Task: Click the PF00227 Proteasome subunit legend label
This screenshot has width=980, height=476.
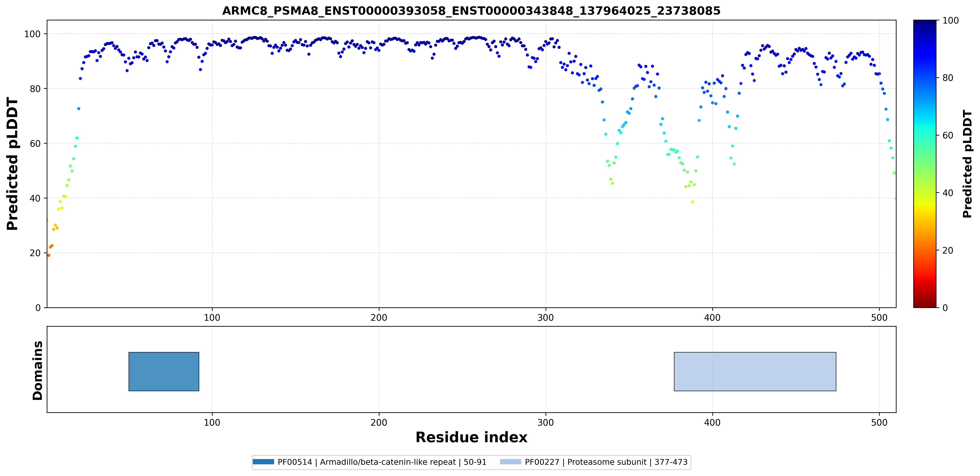Action: click(606, 462)
